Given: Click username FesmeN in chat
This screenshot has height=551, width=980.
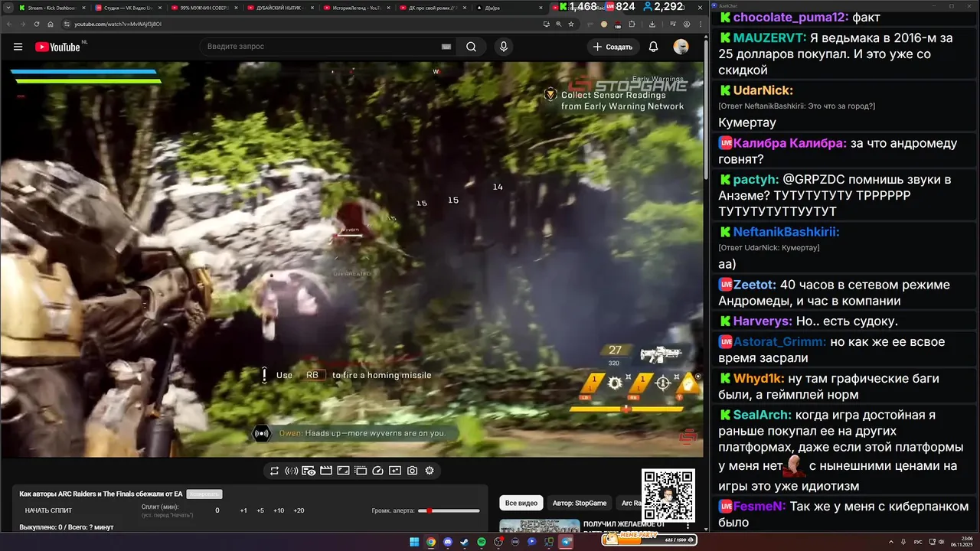Looking at the screenshot, I should pyautogui.click(x=759, y=507).
